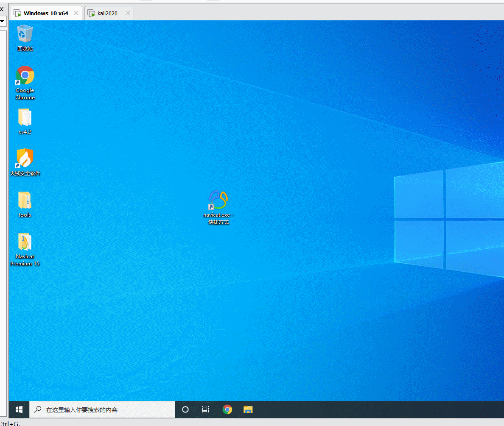
Task: Click the taskbar search input field
Action: [102, 409]
